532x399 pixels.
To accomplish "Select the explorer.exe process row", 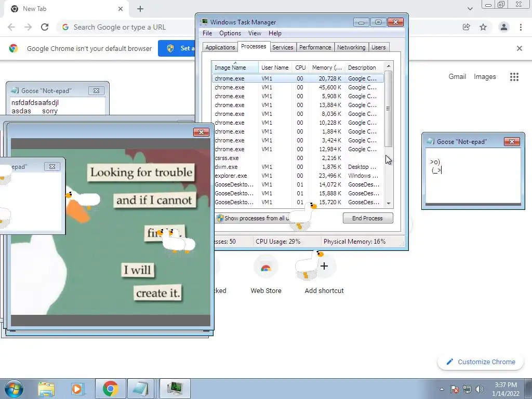I will [298, 176].
